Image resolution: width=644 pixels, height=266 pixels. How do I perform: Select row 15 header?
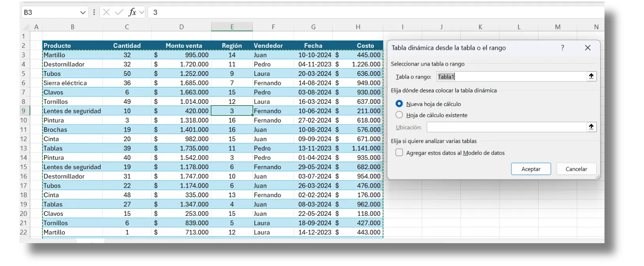[23, 167]
